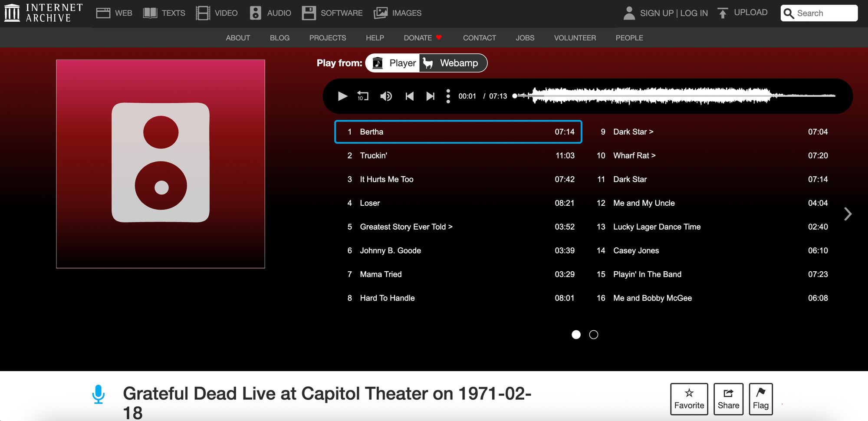
Task: Go to the Donate page
Action: click(418, 38)
